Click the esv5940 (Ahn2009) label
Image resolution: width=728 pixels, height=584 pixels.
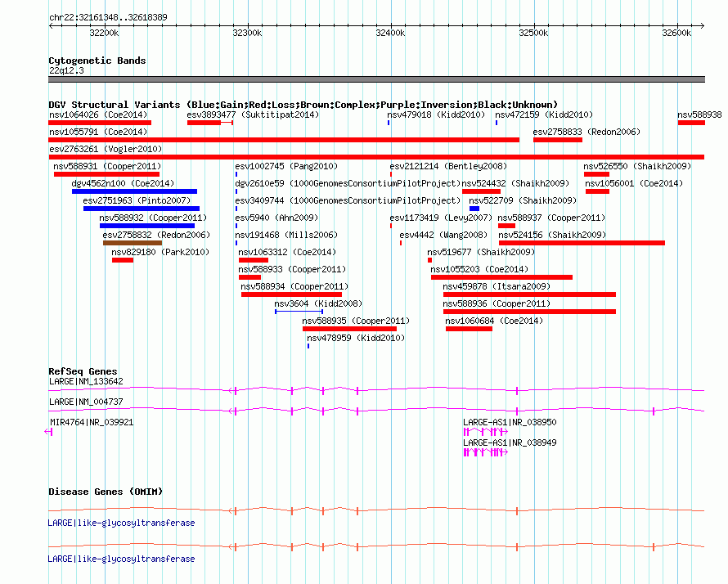coord(276,218)
